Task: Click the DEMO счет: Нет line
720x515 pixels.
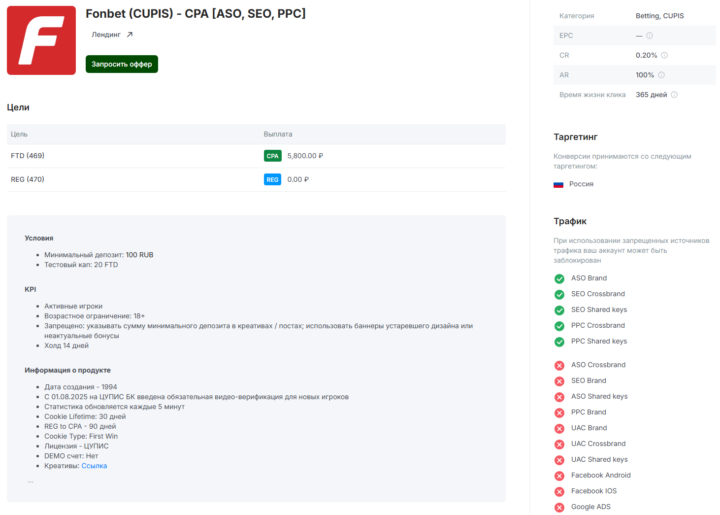Action: (71, 456)
